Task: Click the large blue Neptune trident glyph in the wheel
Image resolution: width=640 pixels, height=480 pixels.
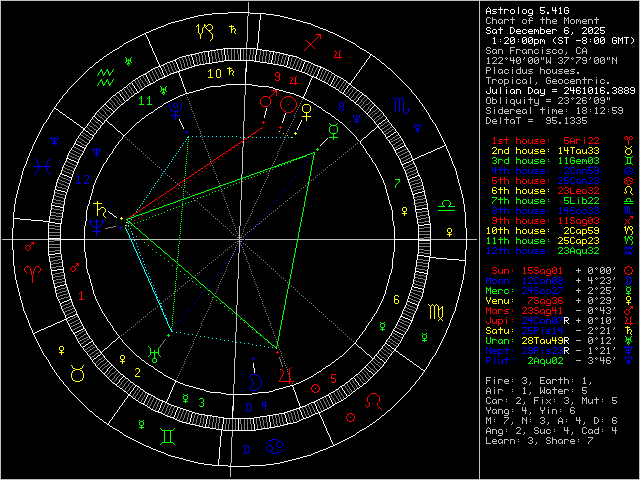Action: tap(96, 227)
